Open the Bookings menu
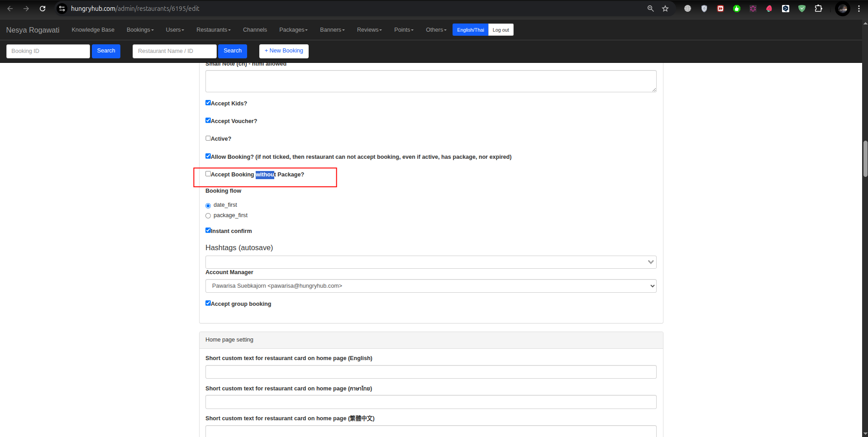The height and width of the screenshot is (437, 868). [140, 30]
